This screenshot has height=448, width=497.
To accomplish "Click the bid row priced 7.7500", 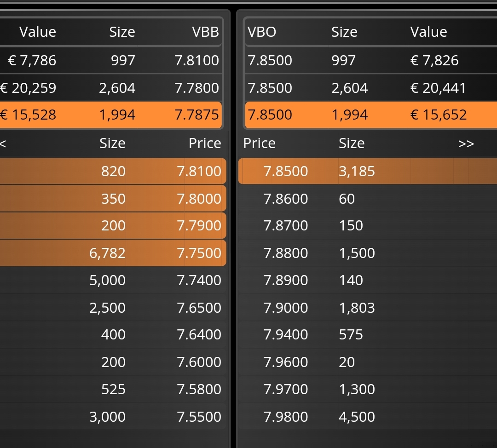I will 113,253.
